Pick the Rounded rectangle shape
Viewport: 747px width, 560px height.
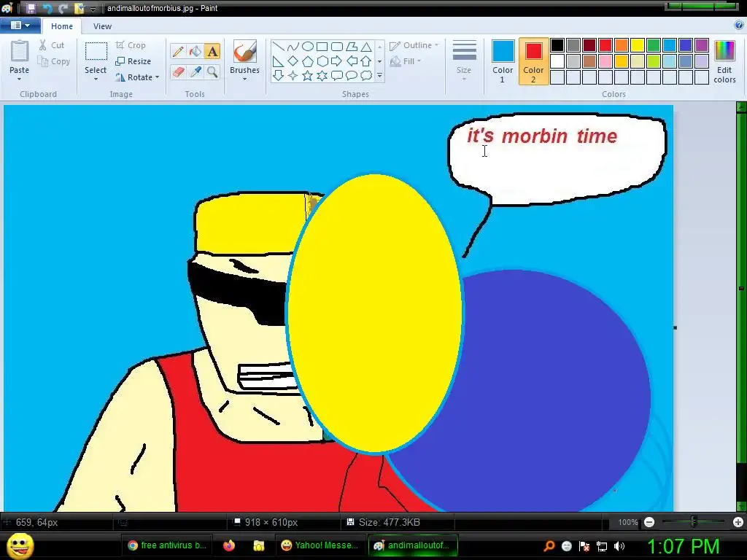coord(337,47)
